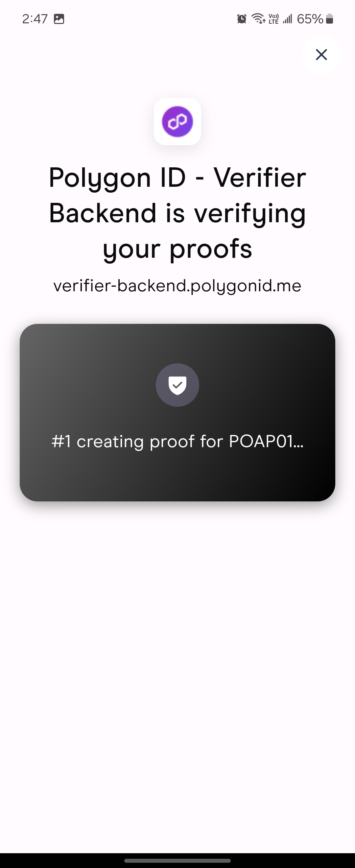
Task: Close the proof verification screen
Action: [x=321, y=54]
